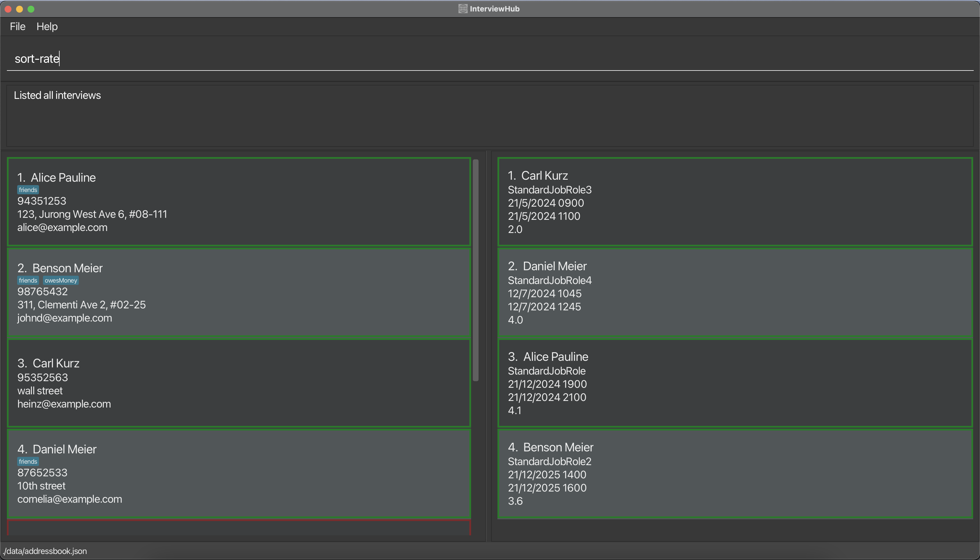Select Daniel Meier interview card title
This screenshot has height=560, width=980.
tap(555, 266)
